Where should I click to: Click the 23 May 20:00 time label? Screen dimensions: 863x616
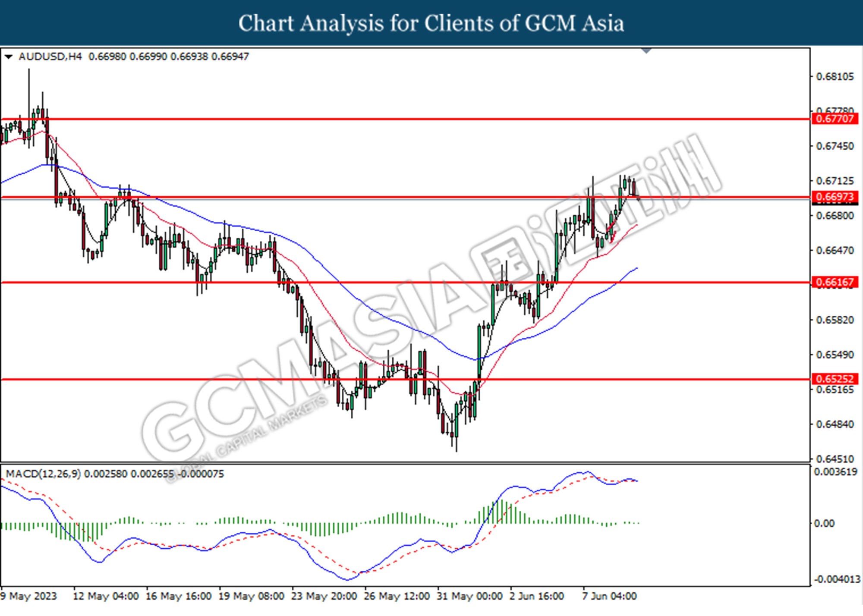[x=324, y=596]
